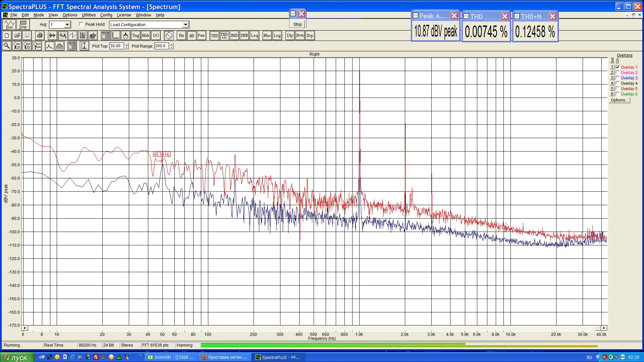The image size is (644, 362).
Task: Select the signal generator sine icon
Action: [x=169, y=36]
